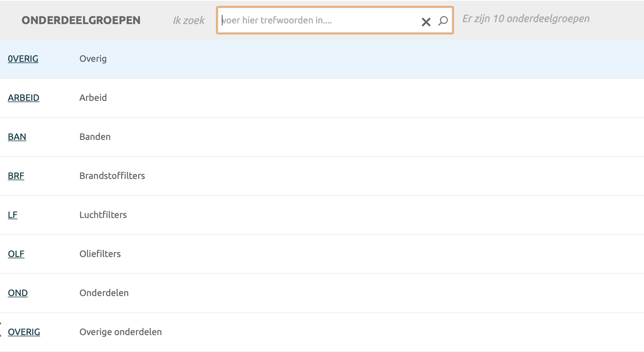The height and width of the screenshot is (352, 644).
Task: Click the magnifying glass search icon
Action: (x=443, y=21)
